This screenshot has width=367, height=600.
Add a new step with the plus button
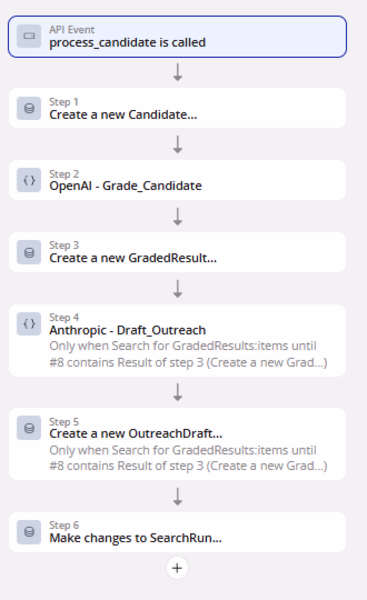[x=177, y=568]
